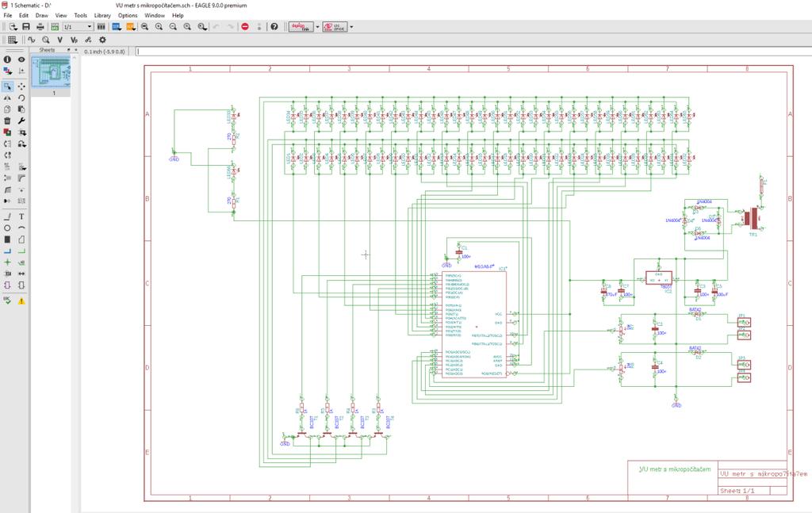Click the design link button
The image size is (812, 513).
(x=301, y=27)
